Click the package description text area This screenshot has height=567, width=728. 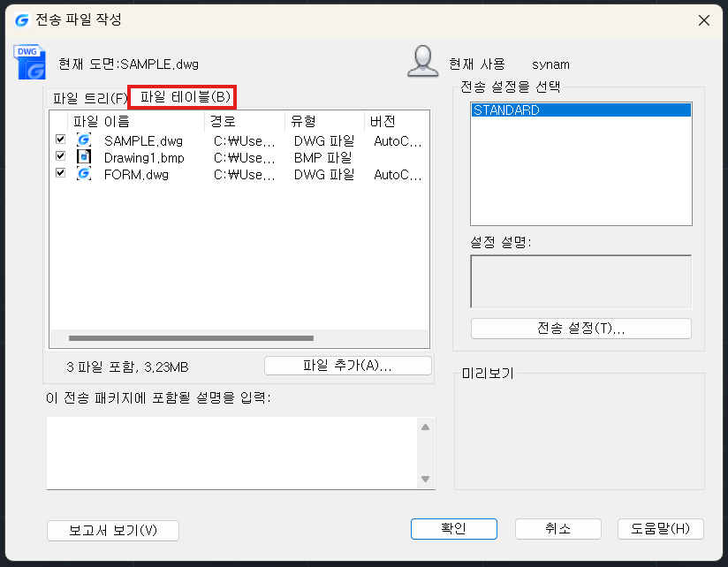point(232,453)
